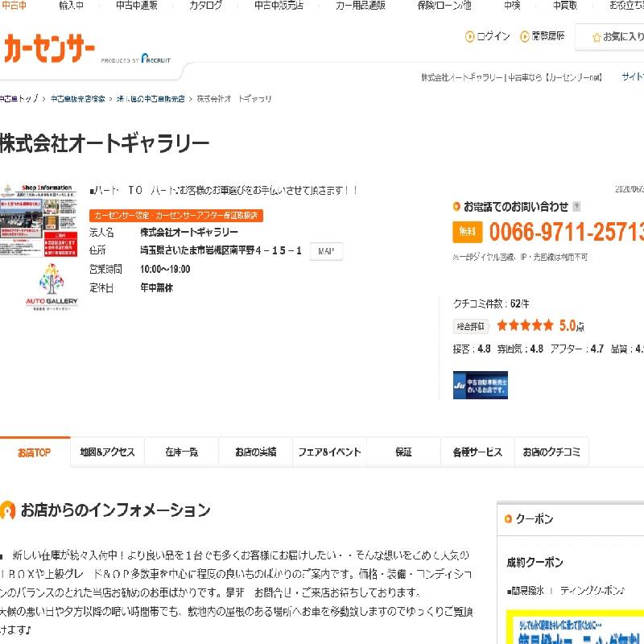This screenshot has height=644, width=644.
Task: Click the クチコミ件数 62件 text
Action: 491,304
